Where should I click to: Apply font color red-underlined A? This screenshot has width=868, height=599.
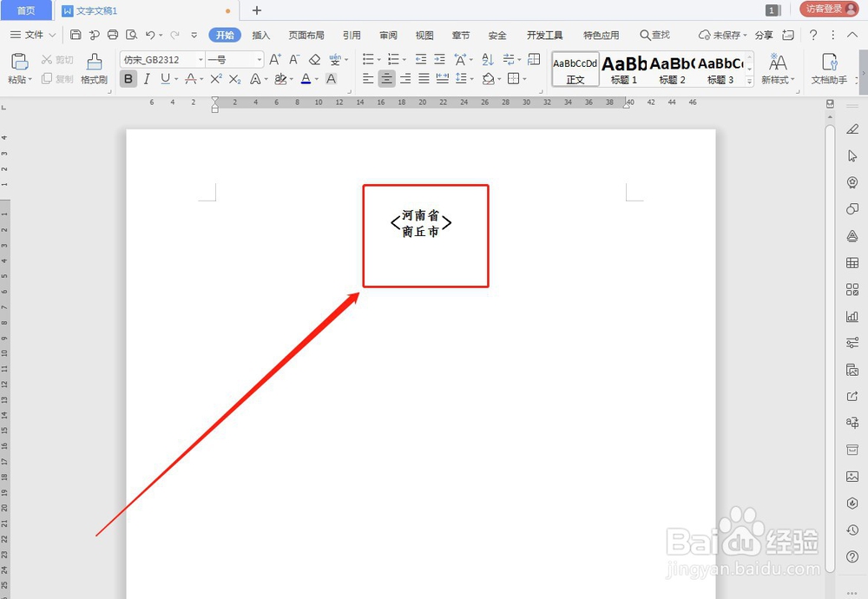click(306, 79)
